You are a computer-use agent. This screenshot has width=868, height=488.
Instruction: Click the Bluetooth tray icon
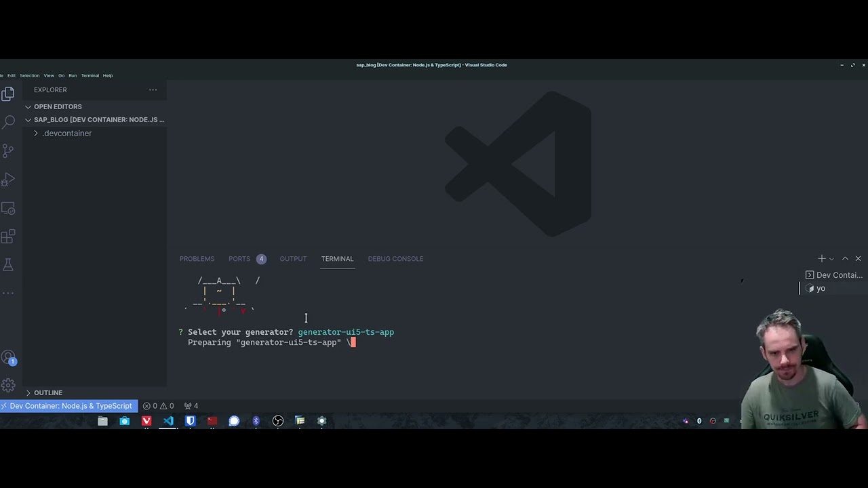699,421
